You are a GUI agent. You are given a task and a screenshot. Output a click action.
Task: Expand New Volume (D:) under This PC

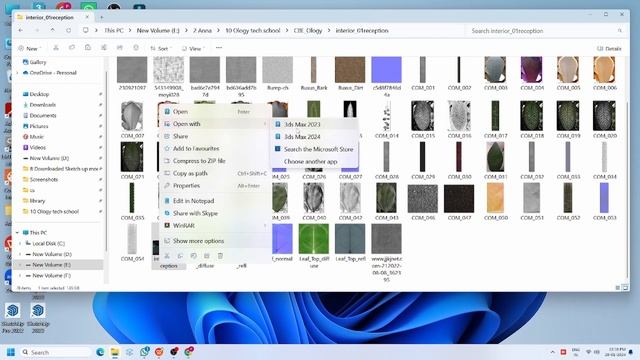(20, 254)
